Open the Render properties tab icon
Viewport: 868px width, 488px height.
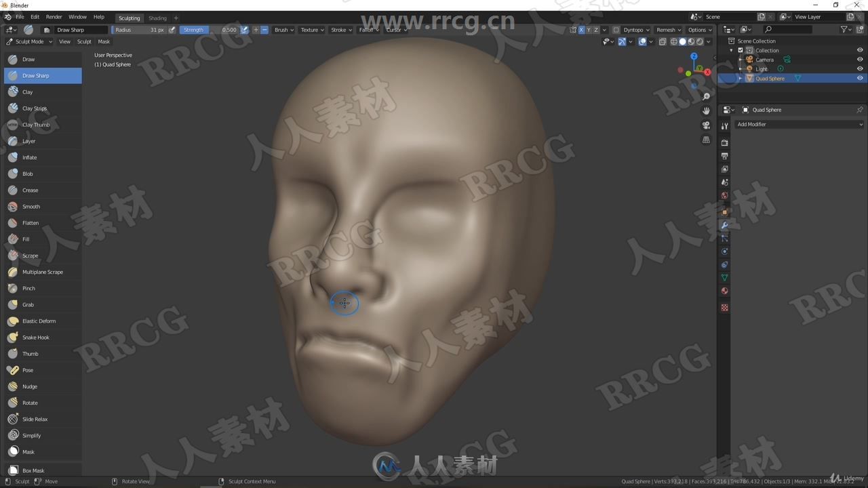(724, 143)
